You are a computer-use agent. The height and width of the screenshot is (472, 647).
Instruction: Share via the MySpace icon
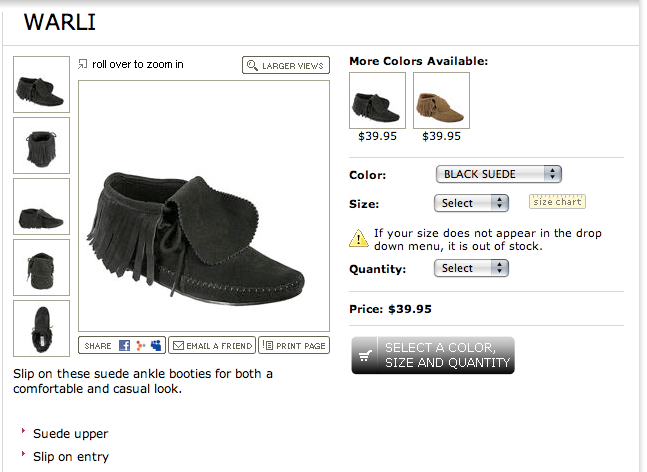pyautogui.click(x=156, y=346)
